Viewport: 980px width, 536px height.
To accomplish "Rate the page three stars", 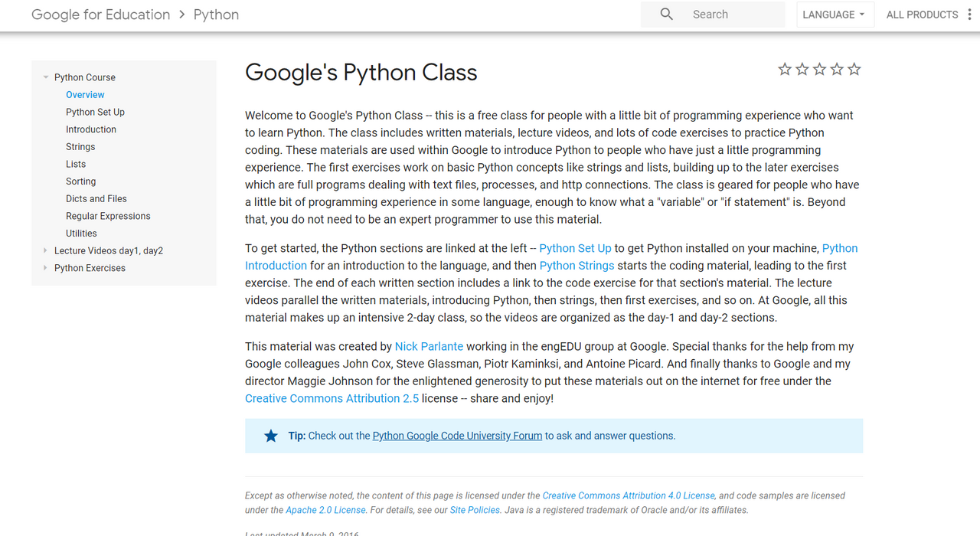I will coord(819,70).
